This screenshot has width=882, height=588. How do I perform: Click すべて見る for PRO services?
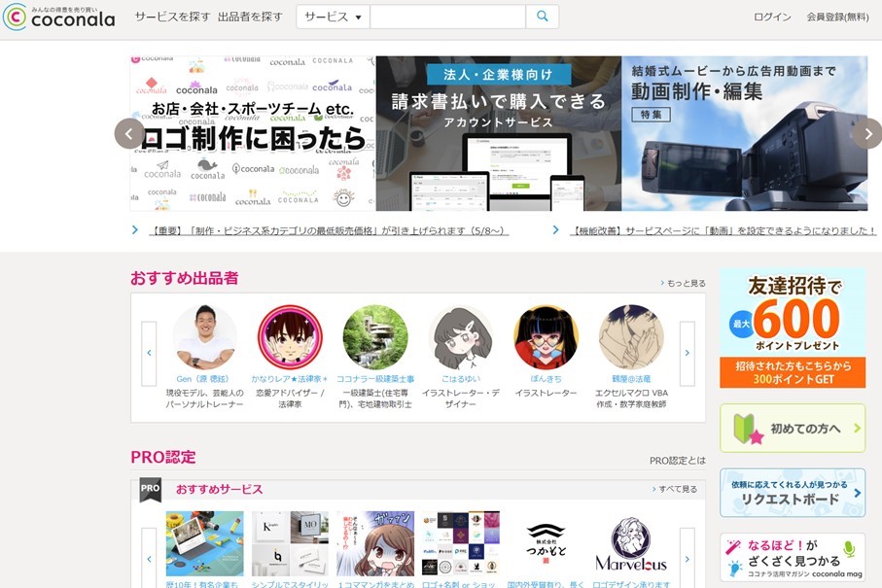(678, 489)
